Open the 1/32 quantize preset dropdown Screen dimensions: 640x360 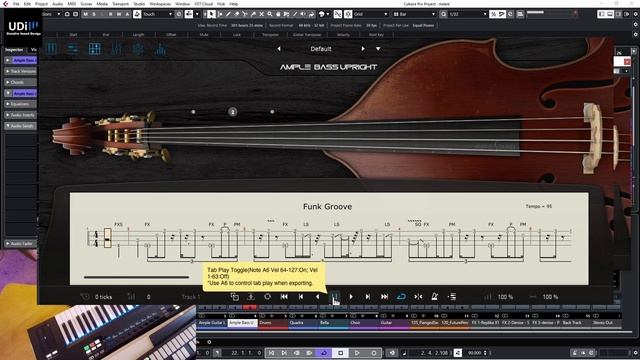[x=468, y=14]
